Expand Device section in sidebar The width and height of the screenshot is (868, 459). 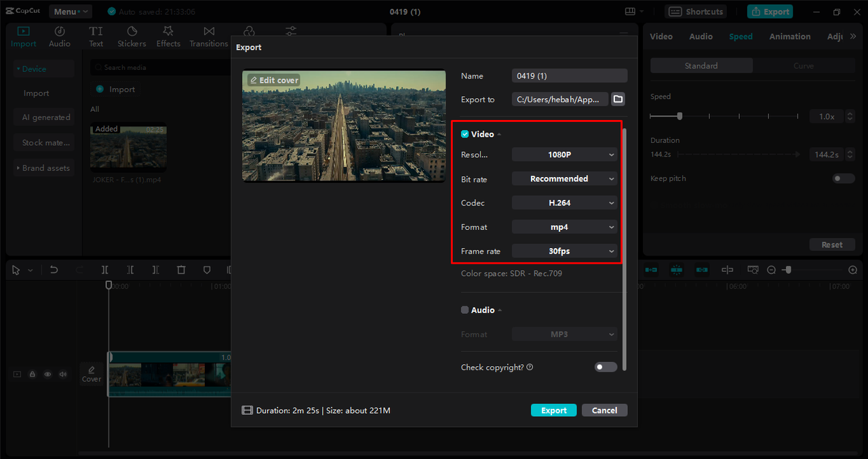click(44, 68)
